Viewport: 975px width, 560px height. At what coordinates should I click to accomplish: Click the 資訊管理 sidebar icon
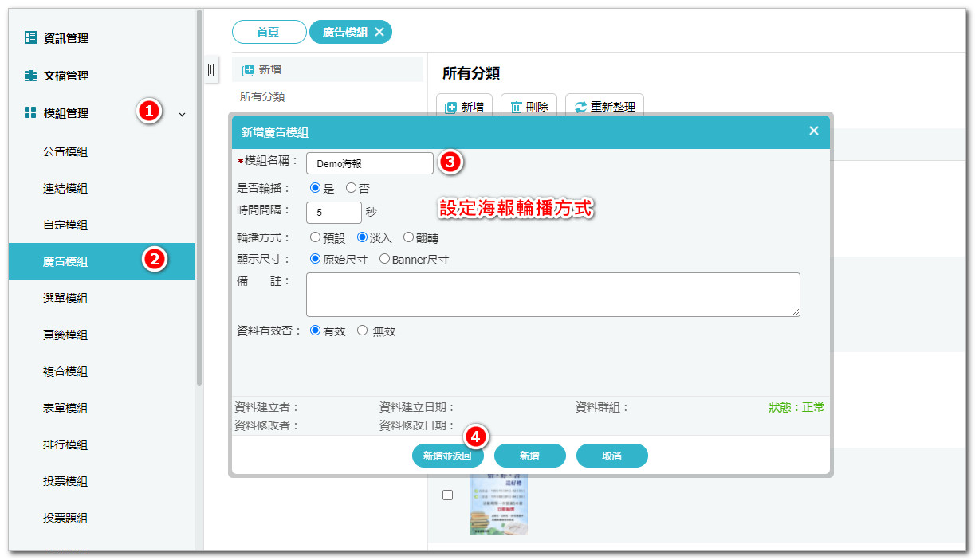(30, 37)
